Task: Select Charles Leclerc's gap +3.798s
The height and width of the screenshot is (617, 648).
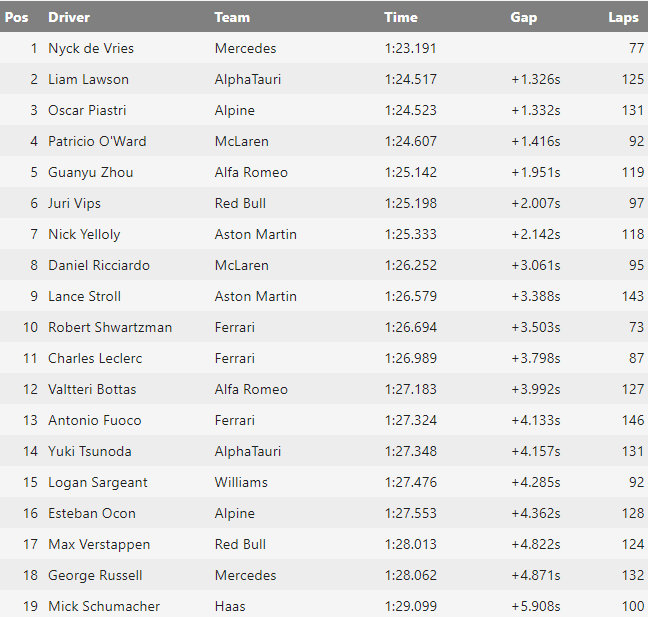Action: 536,358
